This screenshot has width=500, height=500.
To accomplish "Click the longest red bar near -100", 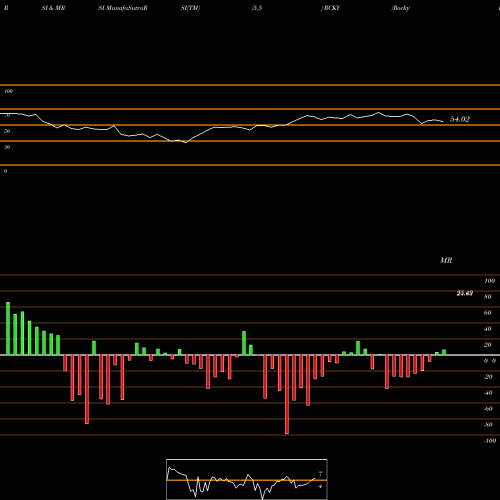I will pos(287,394).
